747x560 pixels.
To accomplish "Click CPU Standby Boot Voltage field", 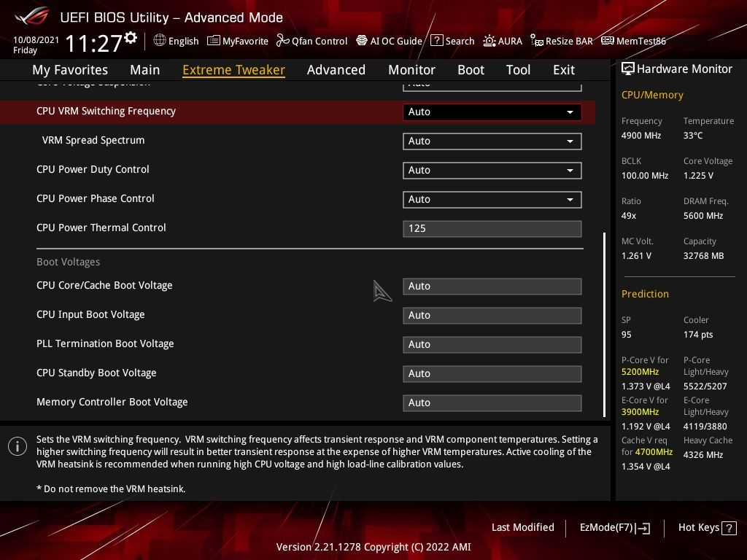I will coord(492,374).
